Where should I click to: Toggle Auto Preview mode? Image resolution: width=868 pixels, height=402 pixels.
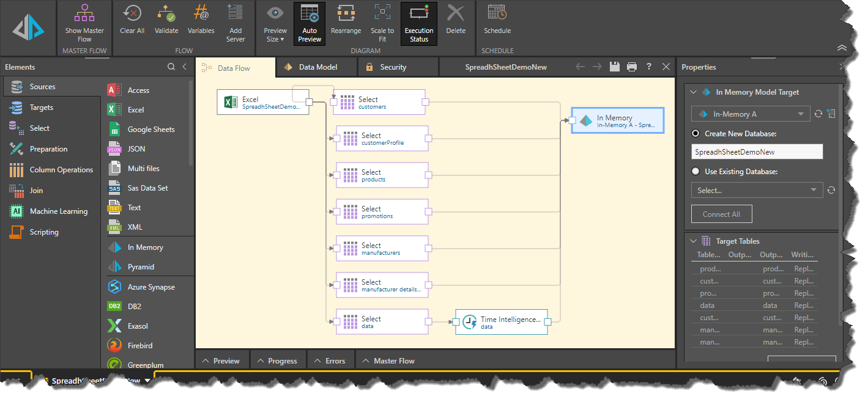coord(310,23)
